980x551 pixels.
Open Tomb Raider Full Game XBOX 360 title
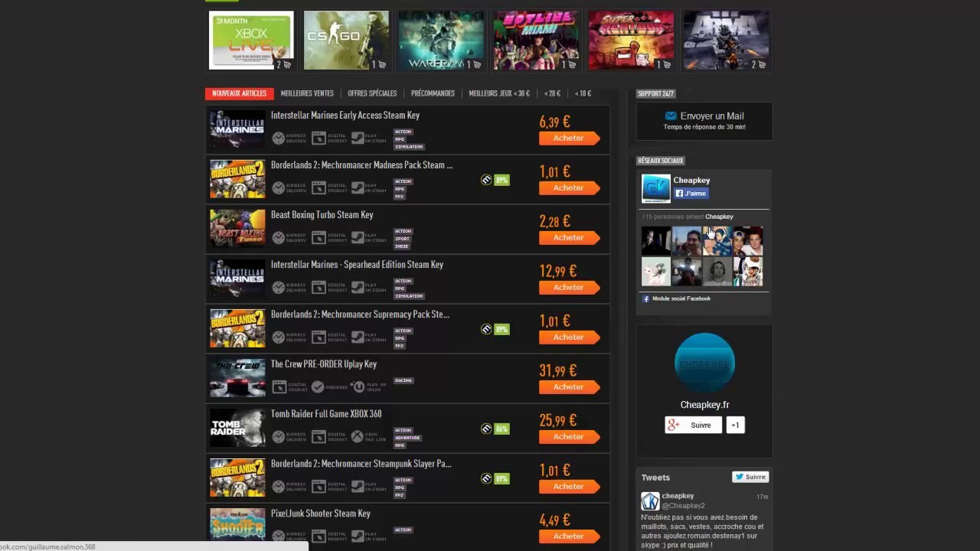coord(326,414)
